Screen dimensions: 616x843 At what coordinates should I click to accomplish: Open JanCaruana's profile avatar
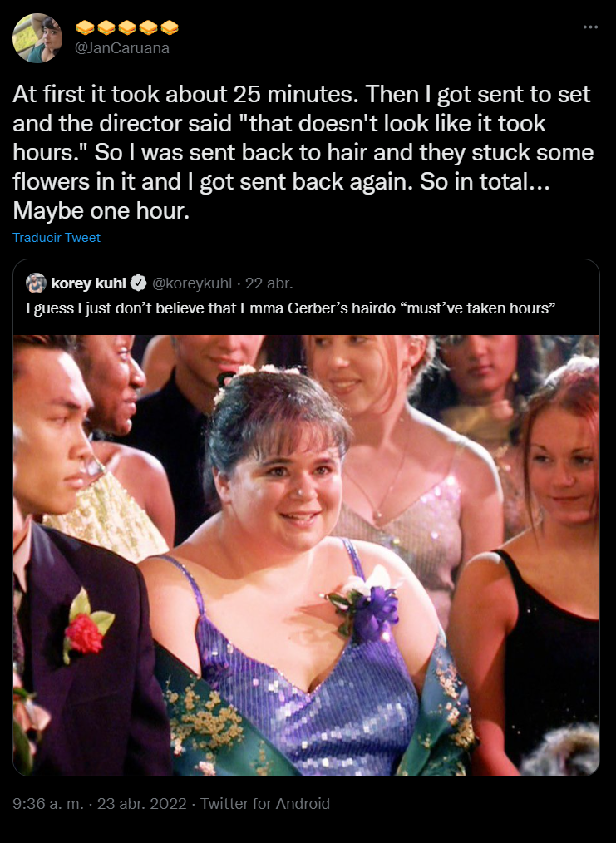point(37,38)
